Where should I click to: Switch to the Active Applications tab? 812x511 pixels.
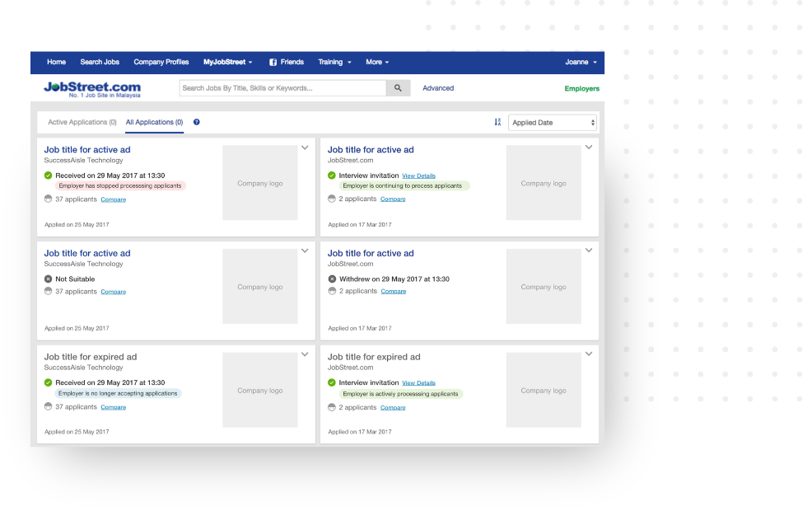pos(82,122)
